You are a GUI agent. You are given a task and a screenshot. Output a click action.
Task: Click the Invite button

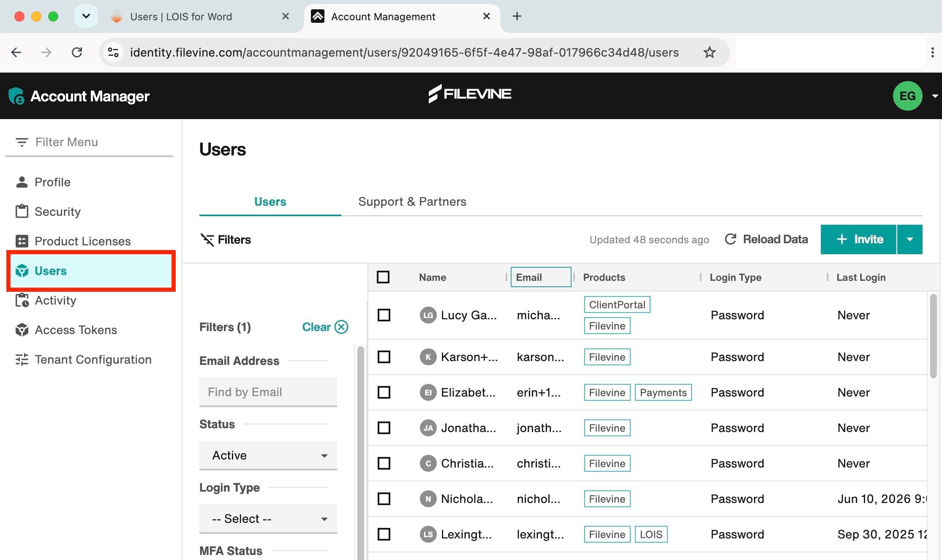858,239
